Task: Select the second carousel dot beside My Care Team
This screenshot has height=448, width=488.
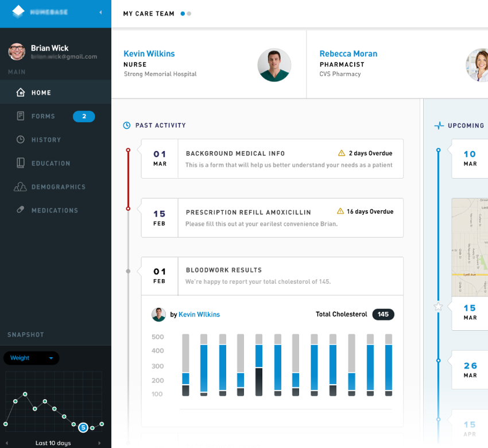Action: click(188, 13)
